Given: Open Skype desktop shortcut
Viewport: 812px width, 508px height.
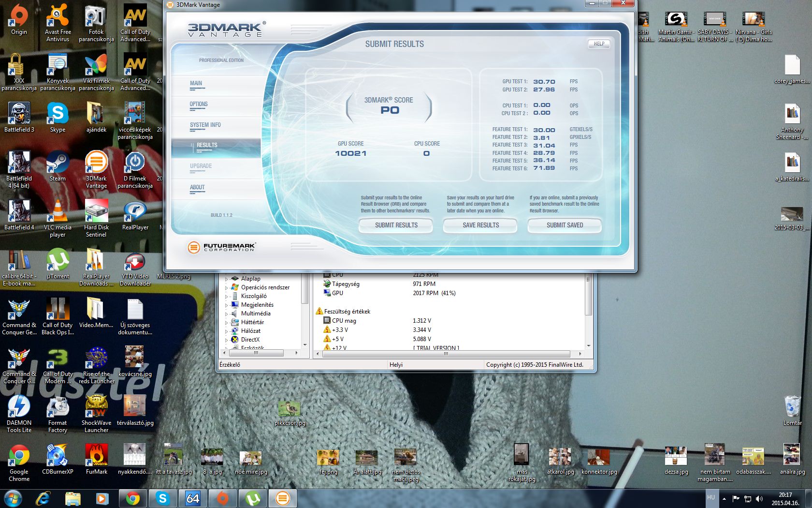Looking at the screenshot, I should pos(58,117).
